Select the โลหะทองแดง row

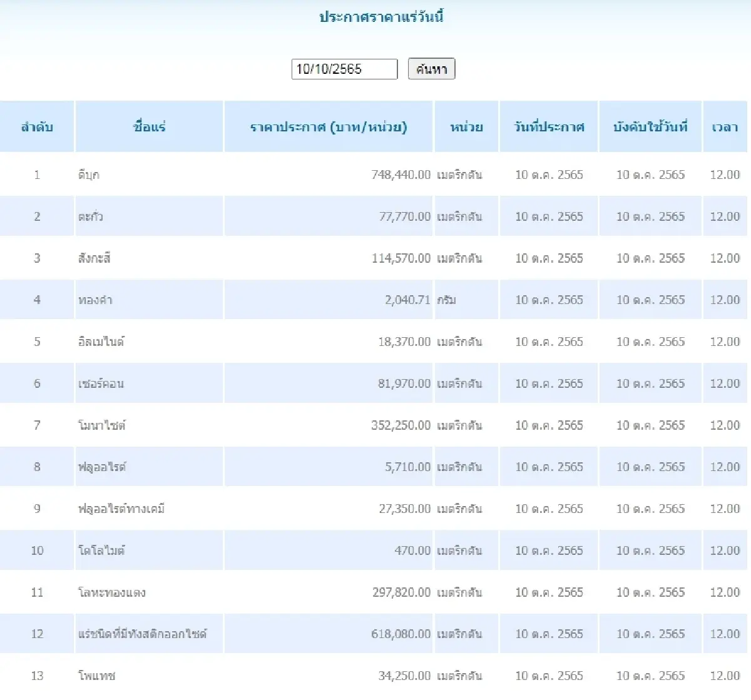click(250, 592)
